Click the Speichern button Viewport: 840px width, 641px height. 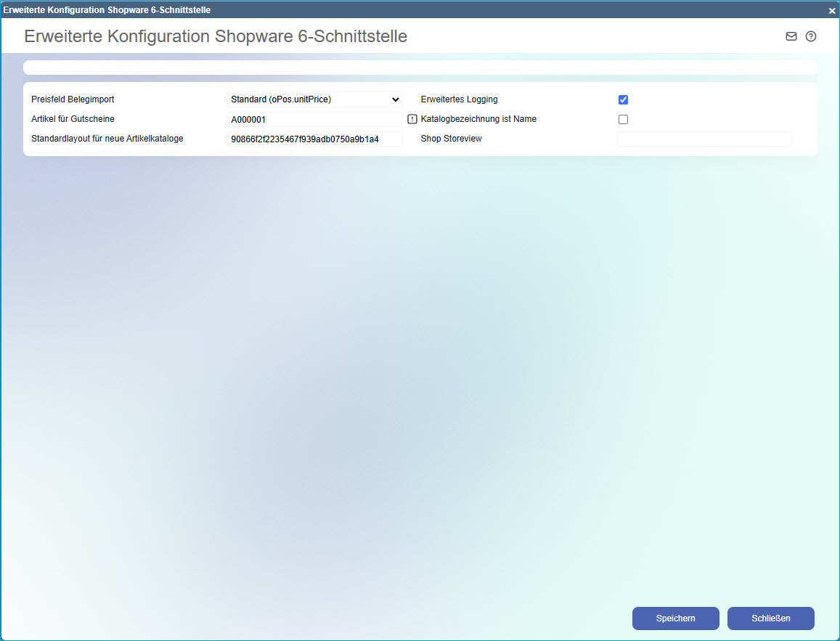(x=675, y=618)
